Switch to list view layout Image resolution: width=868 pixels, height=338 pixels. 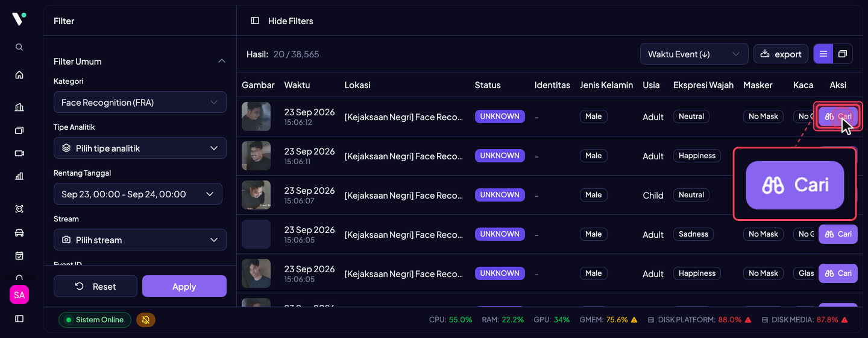[x=823, y=54]
